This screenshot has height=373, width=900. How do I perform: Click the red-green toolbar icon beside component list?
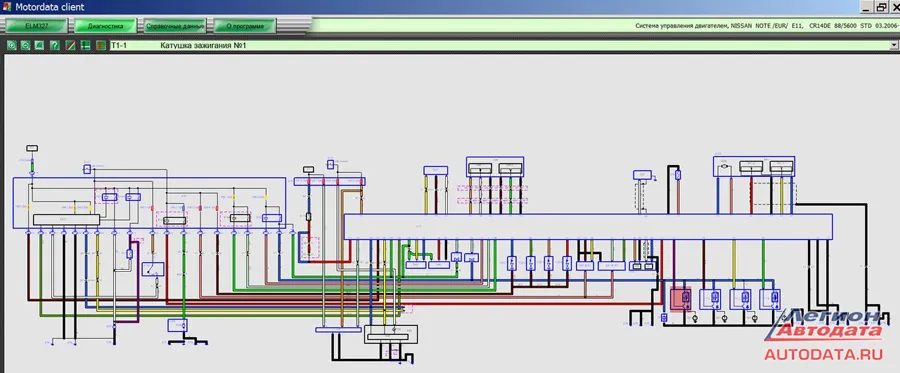(x=100, y=45)
